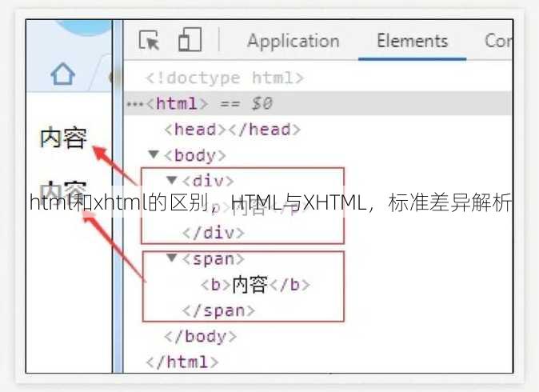Switch to the Application tab
The width and height of the screenshot is (539, 392).
point(293,41)
